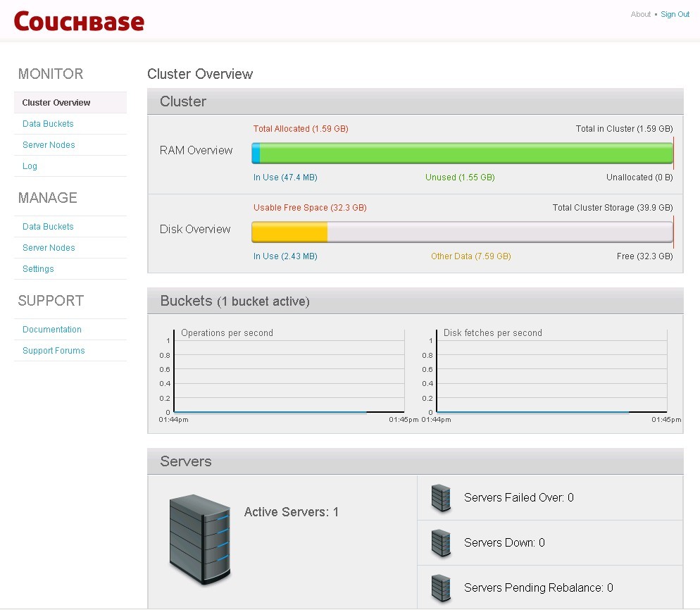Click the Disk fetches per second graph

[551, 373]
